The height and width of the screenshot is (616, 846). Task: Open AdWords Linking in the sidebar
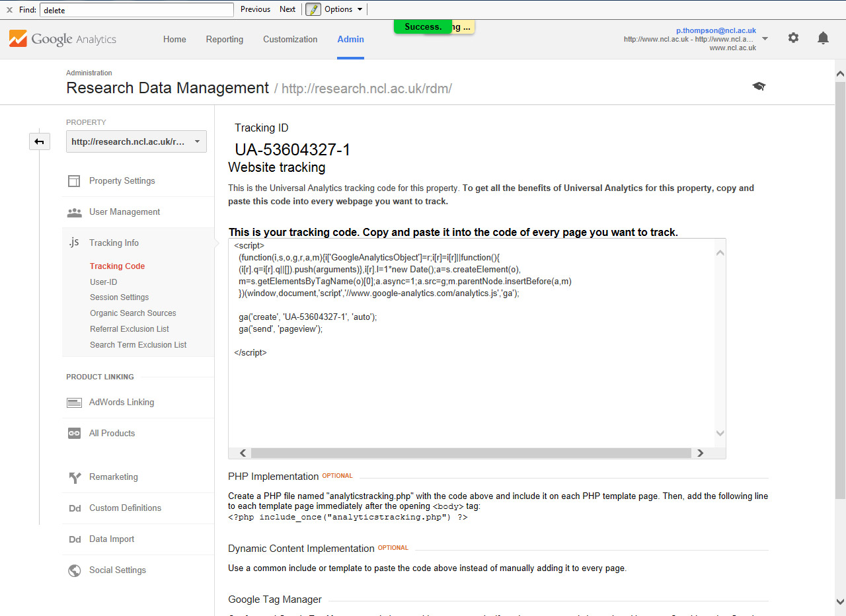coord(122,403)
